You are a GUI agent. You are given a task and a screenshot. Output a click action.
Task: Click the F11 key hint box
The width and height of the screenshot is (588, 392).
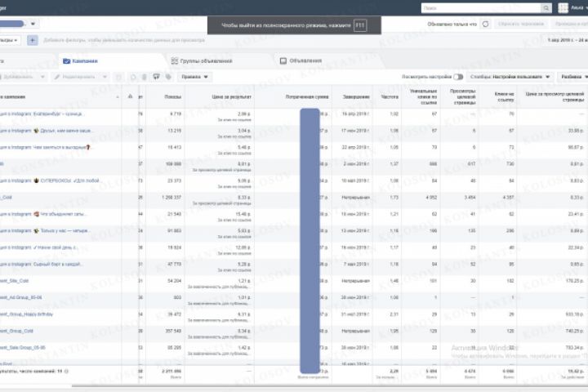360,25
